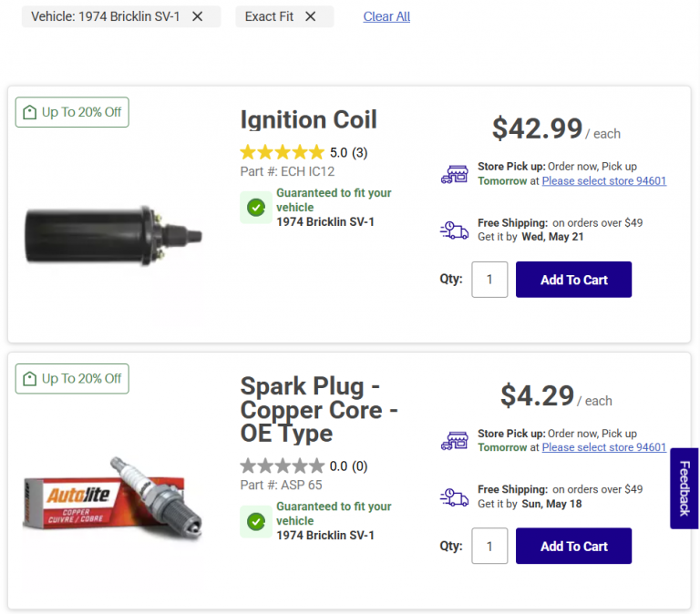Click the Spark Plug store pickup icon
Image resolution: width=700 pixels, height=614 pixels.
point(454,441)
